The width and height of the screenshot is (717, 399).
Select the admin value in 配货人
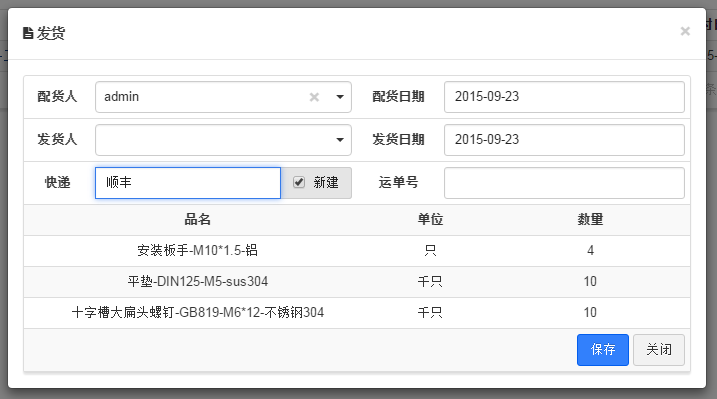click(x=122, y=97)
